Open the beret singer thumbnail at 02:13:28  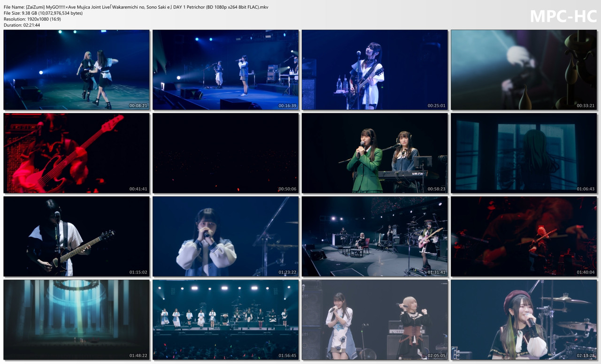(x=524, y=320)
